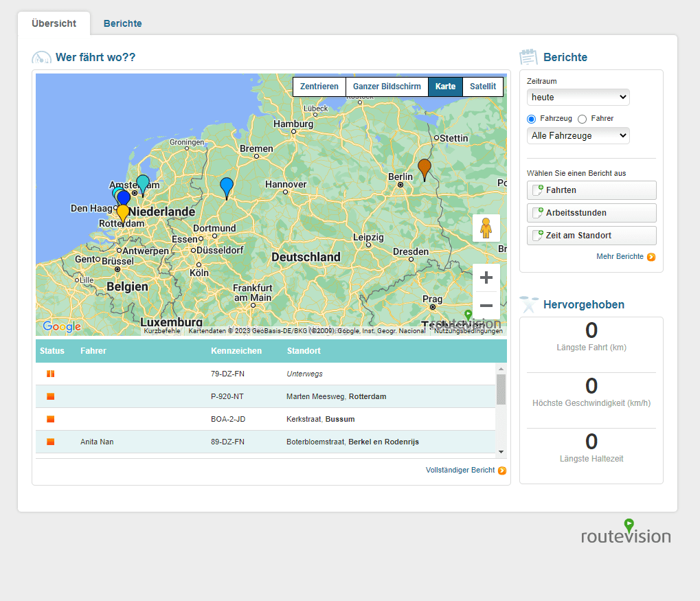Click status icon for P-920-NT row
The height and width of the screenshot is (601, 700).
click(50, 396)
